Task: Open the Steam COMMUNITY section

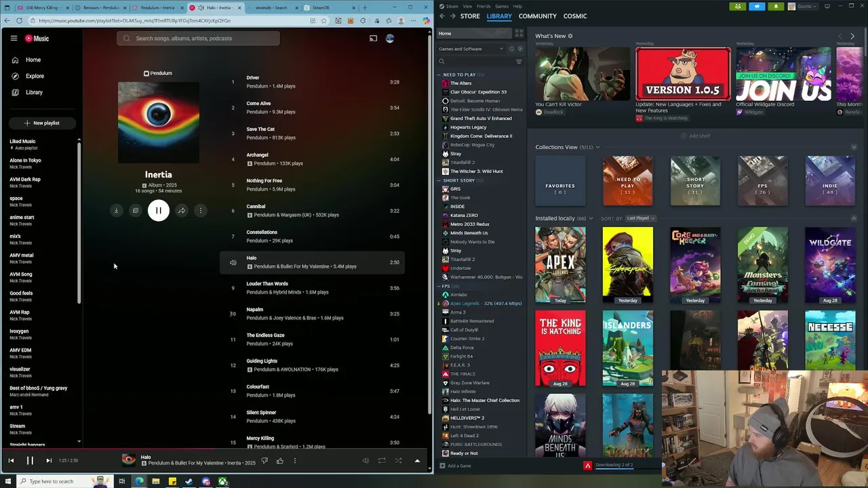Action: click(537, 16)
